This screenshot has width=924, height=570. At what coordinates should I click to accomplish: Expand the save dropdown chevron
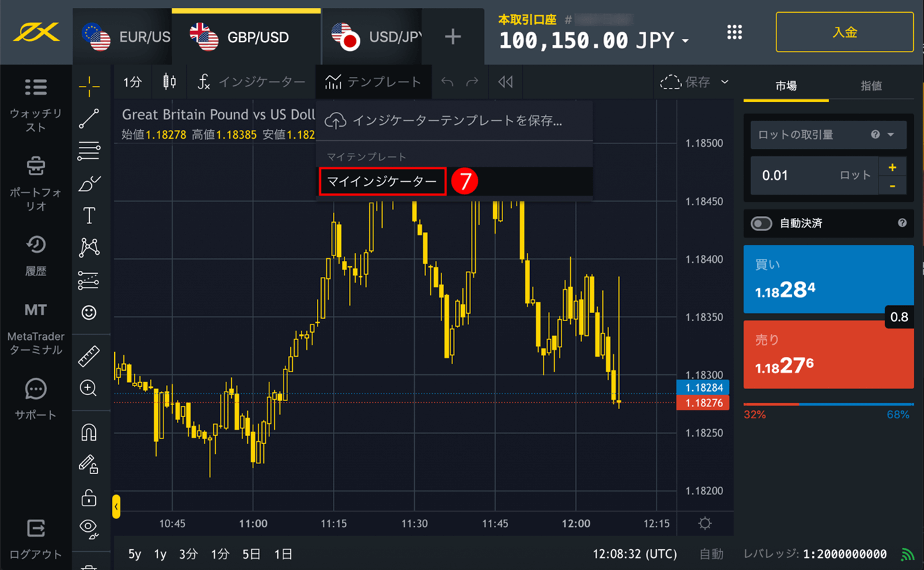(x=724, y=82)
